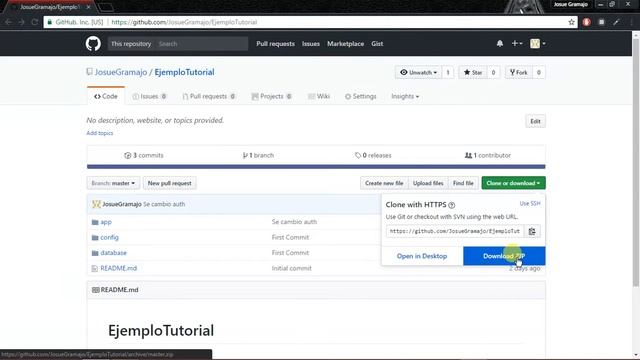Click the Find file button
The width and height of the screenshot is (640, 360).
coord(463,183)
